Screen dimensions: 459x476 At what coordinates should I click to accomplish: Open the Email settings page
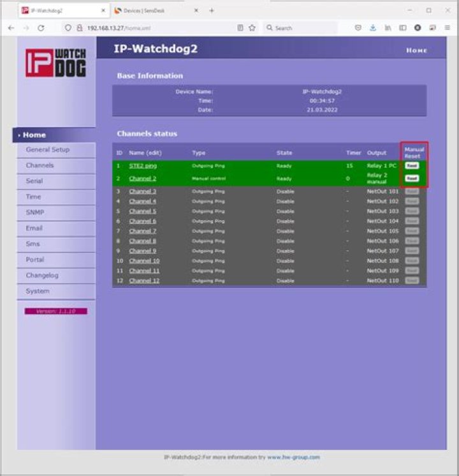pyautogui.click(x=57, y=228)
